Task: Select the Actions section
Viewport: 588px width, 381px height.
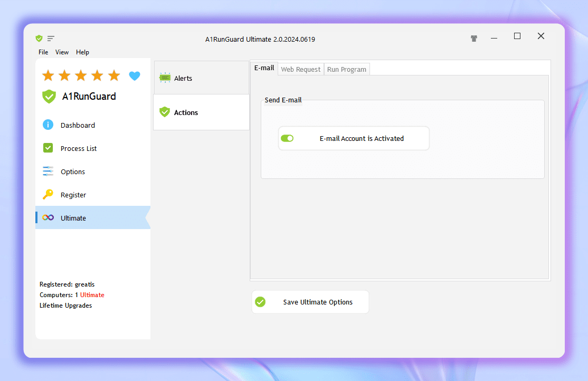Action: tap(201, 112)
